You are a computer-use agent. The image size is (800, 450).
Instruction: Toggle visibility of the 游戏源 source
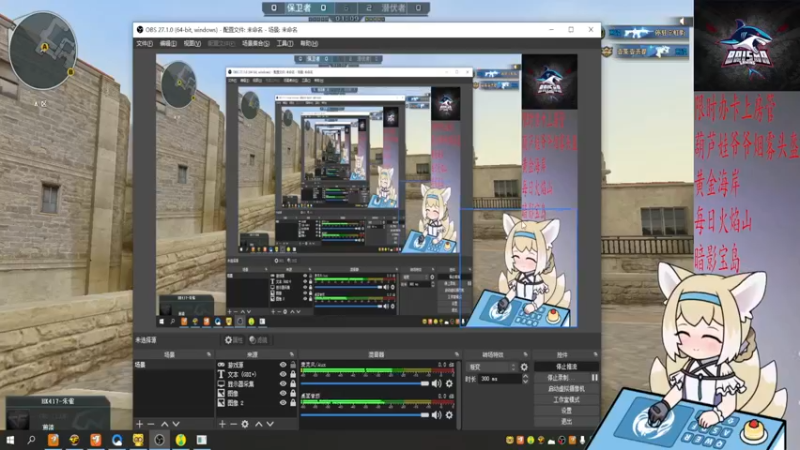(283, 365)
